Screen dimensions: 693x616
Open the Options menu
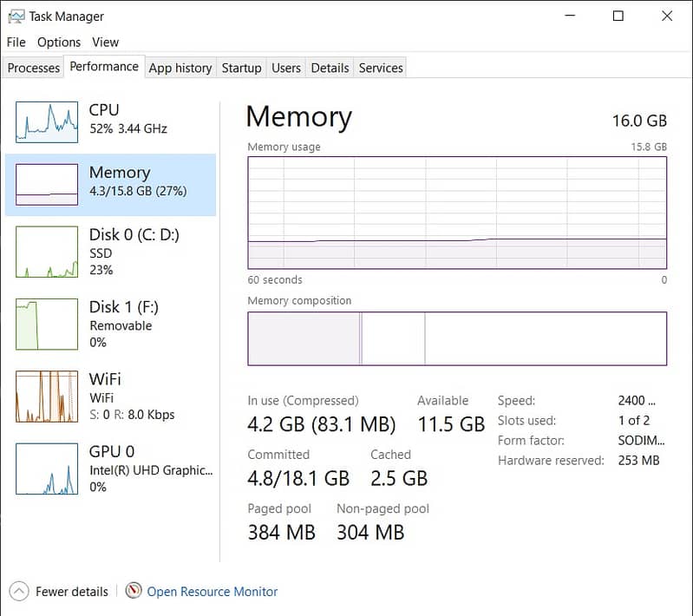pos(59,42)
